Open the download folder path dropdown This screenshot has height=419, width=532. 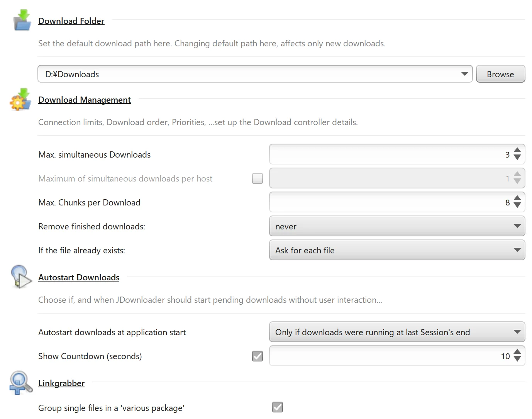pyautogui.click(x=464, y=74)
